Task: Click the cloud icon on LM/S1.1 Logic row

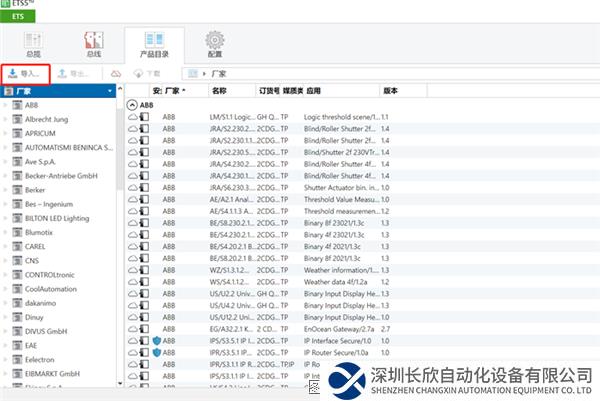Action: coord(133,117)
